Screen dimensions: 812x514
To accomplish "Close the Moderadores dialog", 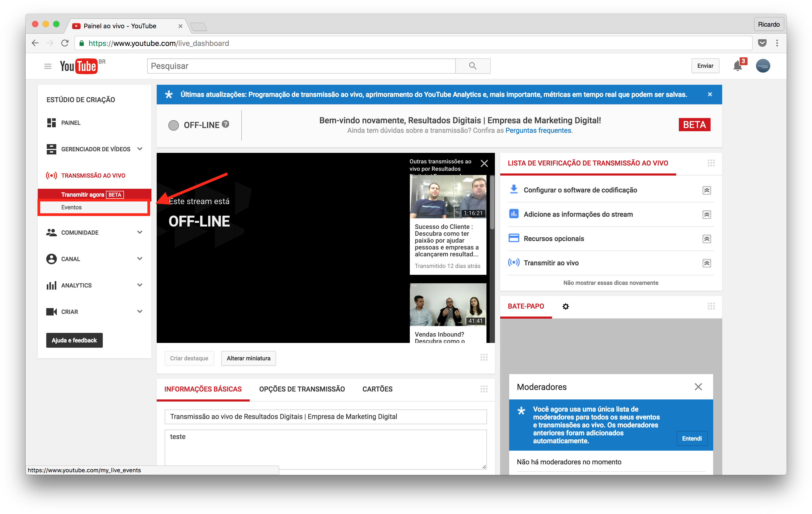I will (x=698, y=387).
